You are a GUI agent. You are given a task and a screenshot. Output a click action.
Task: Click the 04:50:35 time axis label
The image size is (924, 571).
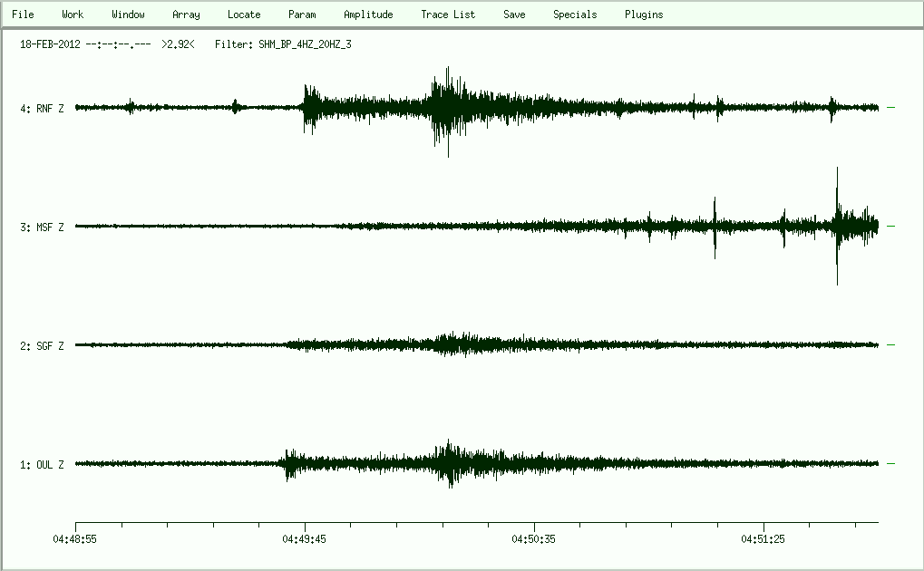pyautogui.click(x=534, y=538)
